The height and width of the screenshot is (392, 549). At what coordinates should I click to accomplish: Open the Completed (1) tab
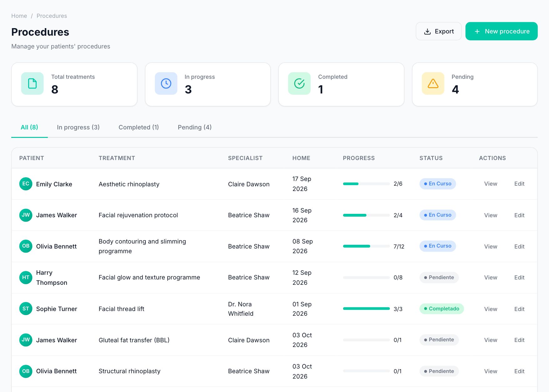coord(139,127)
